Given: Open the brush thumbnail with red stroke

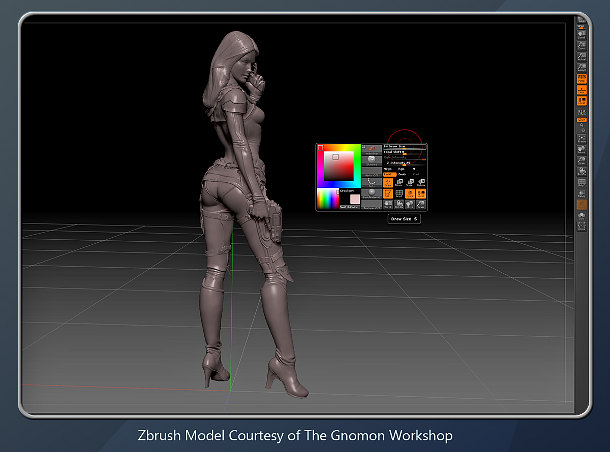Looking at the screenshot, I should pos(372,150).
